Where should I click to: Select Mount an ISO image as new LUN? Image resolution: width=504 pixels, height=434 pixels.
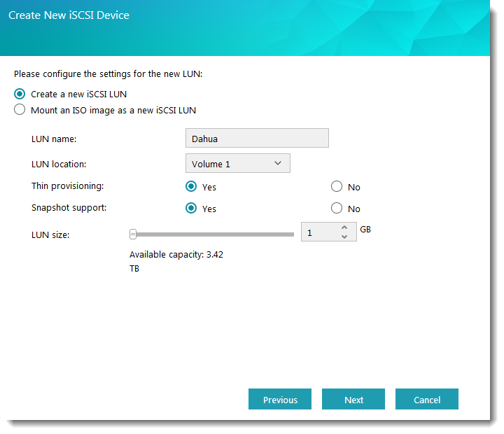[20, 110]
